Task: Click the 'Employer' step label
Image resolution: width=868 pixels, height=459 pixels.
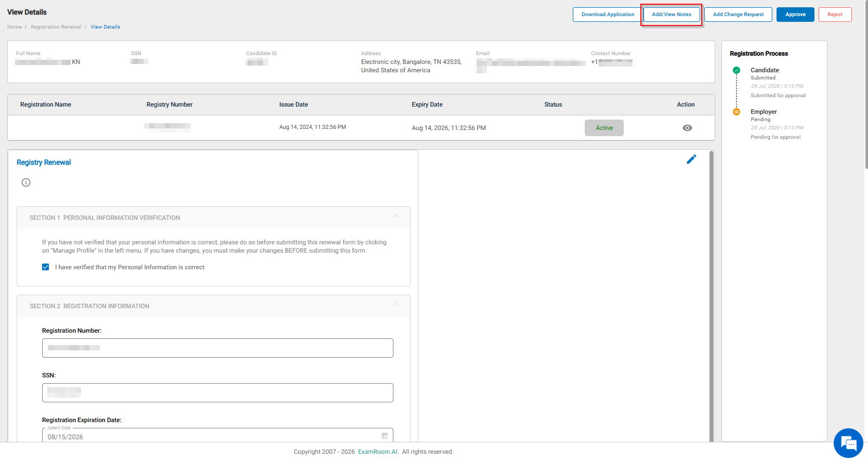Action: click(764, 112)
